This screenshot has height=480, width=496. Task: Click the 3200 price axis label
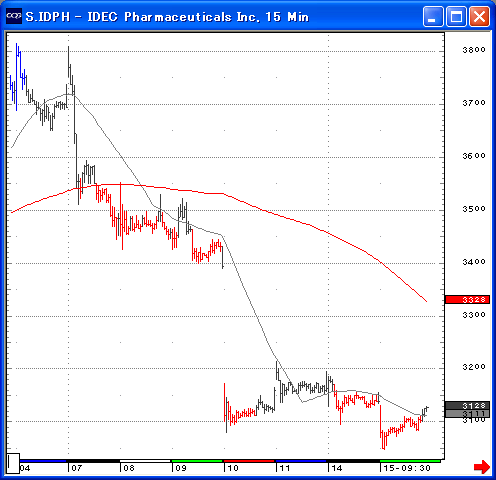(x=474, y=367)
